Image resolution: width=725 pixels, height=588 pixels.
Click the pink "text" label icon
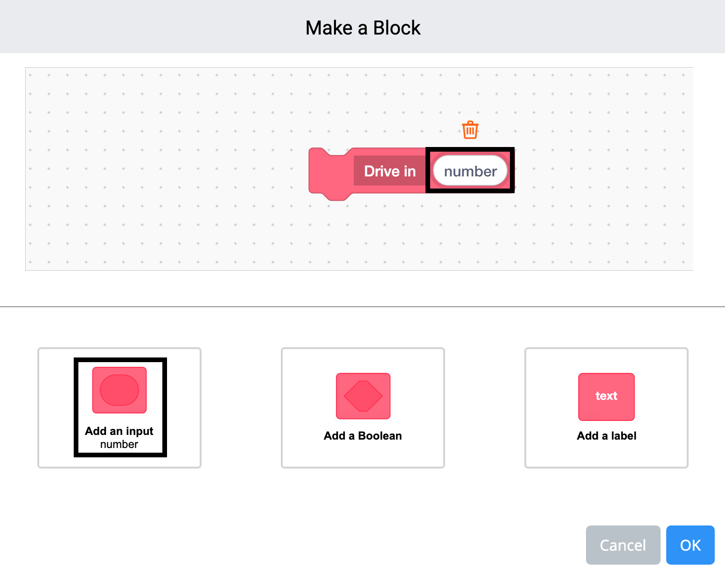pyautogui.click(x=606, y=397)
